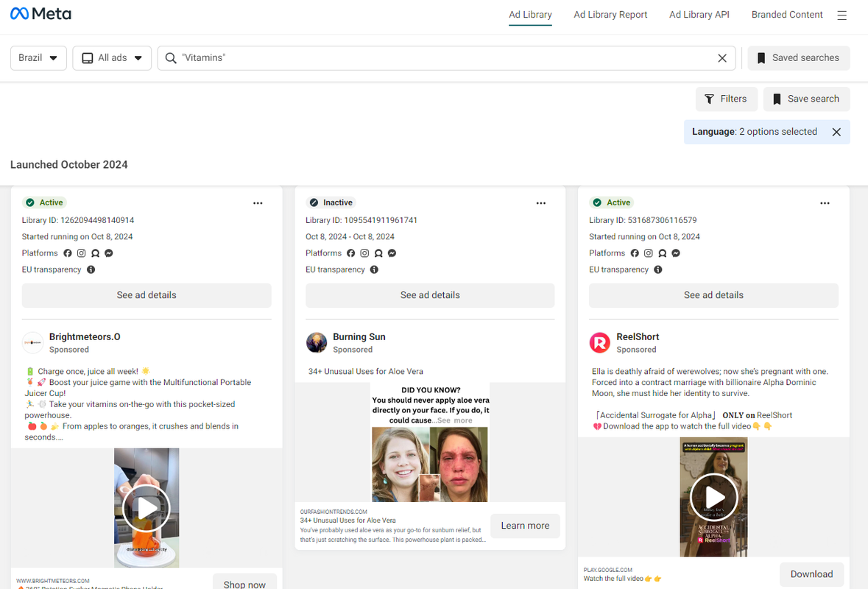
Task: Click Messenger platform icon on ReelShort ad
Action: click(x=676, y=253)
